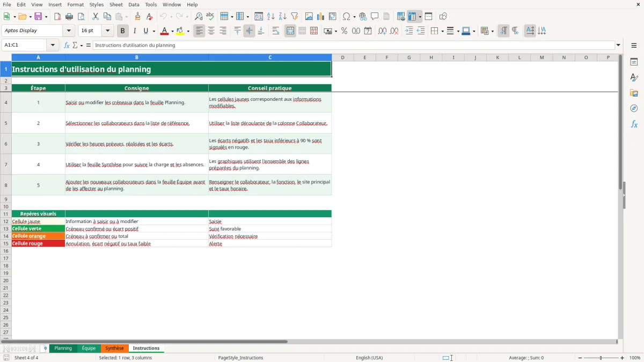The height and width of the screenshot is (362, 644).
Task: Format cells as percent
Action: click(344, 31)
